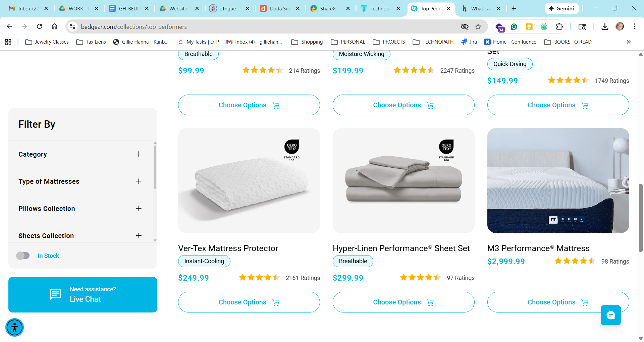Expand the Category filter
The image size is (644, 342).
point(139,154)
